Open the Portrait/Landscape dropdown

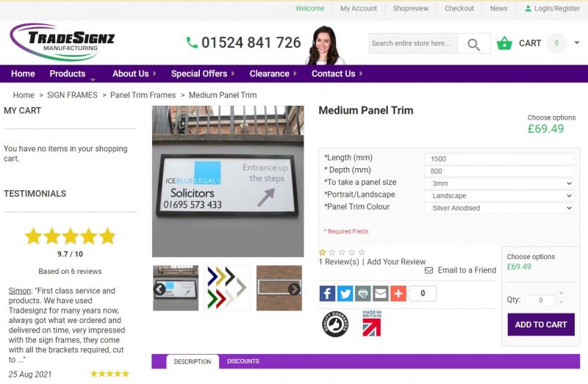point(499,195)
